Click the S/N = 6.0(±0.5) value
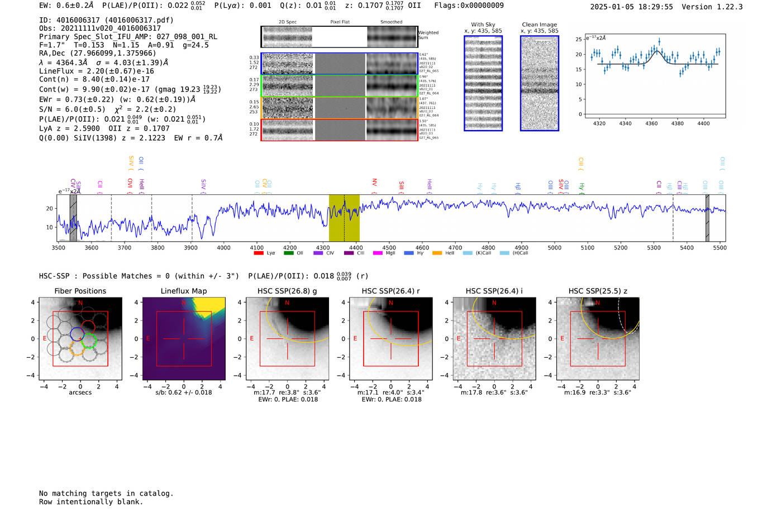The image size is (782, 532). 72,109
